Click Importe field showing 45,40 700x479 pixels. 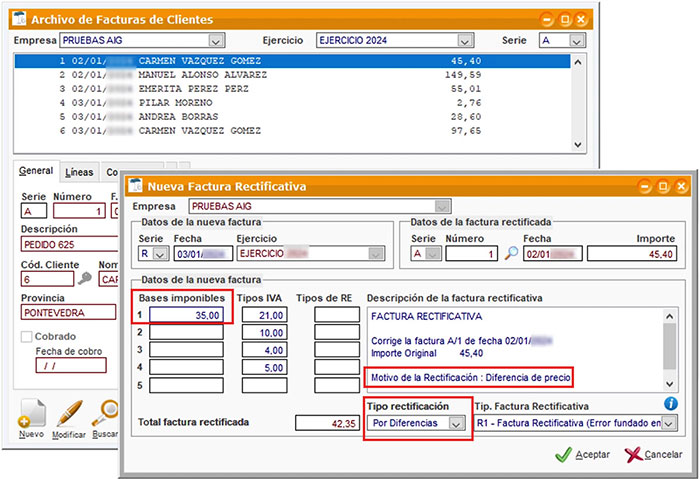[x=632, y=254]
